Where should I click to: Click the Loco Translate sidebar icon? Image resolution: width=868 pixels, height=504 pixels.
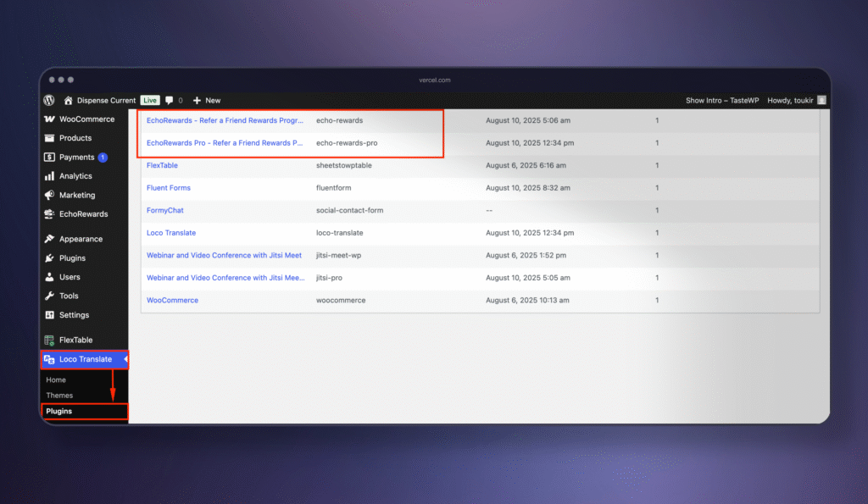point(49,359)
